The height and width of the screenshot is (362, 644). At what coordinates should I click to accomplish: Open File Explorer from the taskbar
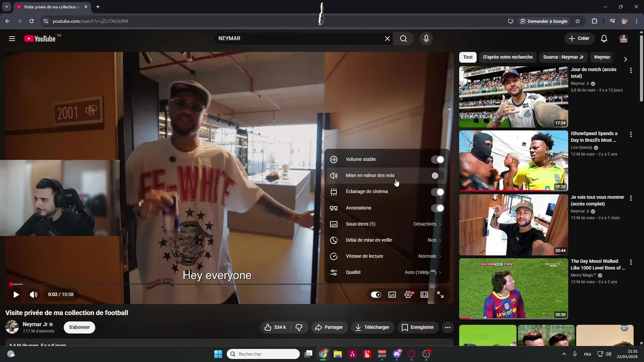(x=338, y=354)
